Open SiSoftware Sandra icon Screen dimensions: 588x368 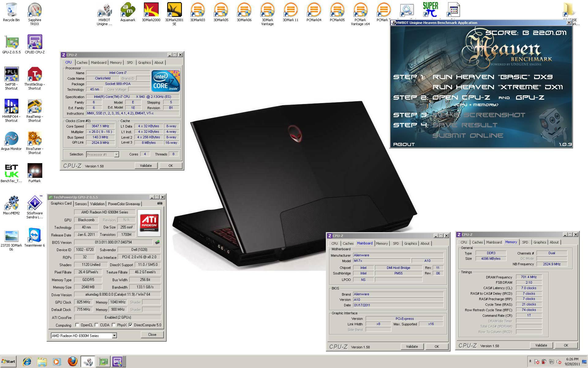pyautogui.click(x=35, y=207)
